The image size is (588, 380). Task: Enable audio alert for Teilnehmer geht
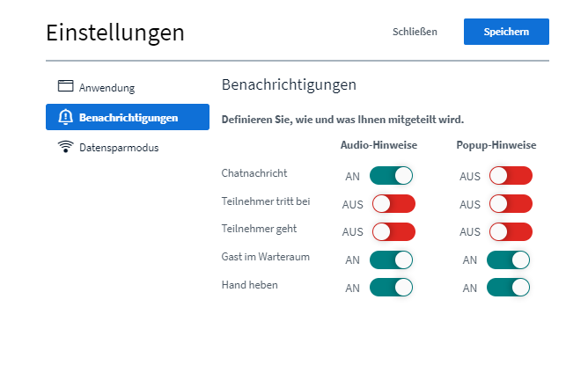point(393,231)
